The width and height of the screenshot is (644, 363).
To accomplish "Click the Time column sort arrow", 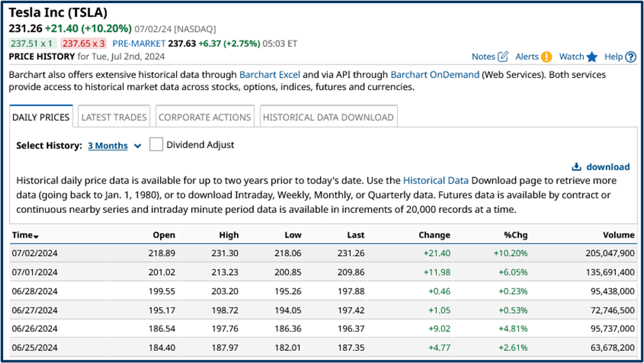I will [36, 236].
